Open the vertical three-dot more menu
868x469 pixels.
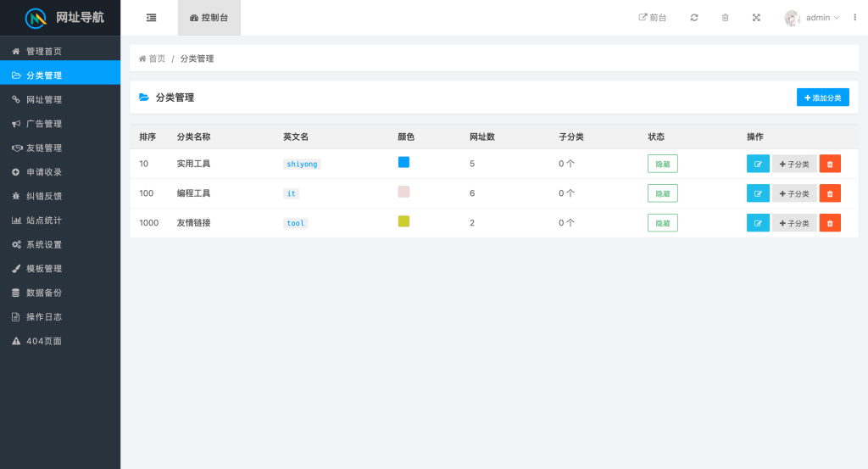(854, 18)
